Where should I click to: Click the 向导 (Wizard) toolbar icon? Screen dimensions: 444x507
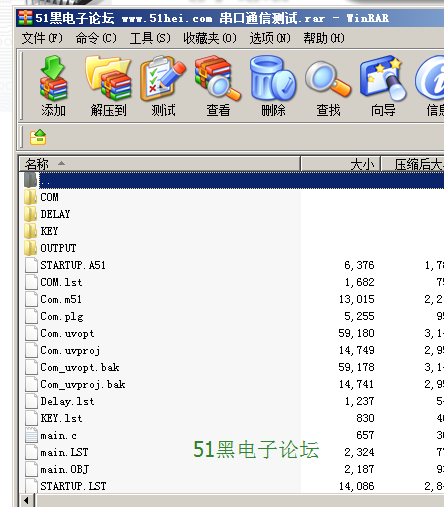click(x=383, y=78)
